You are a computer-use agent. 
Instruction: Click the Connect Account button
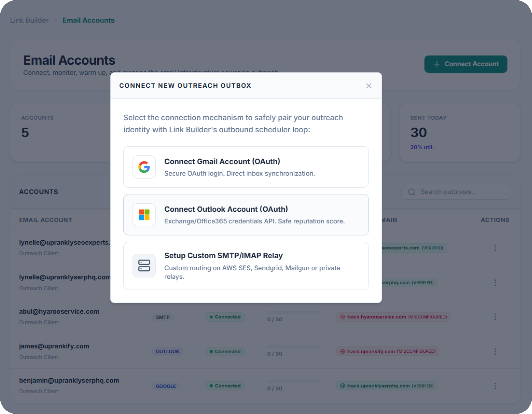coord(466,64)
